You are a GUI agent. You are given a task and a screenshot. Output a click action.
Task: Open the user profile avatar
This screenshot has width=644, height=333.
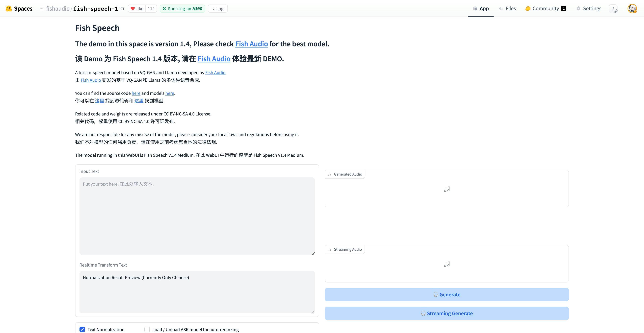[632, 9]
